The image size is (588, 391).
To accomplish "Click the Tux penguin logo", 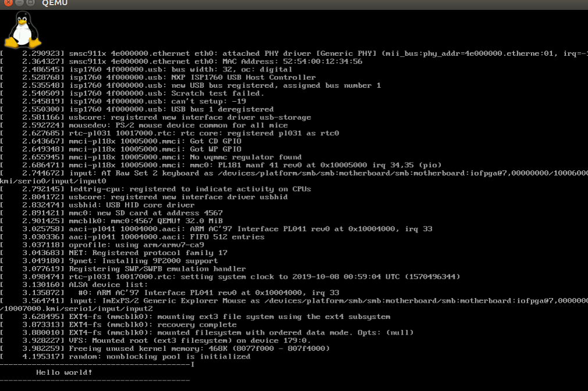I will click(x=23, y=30).
